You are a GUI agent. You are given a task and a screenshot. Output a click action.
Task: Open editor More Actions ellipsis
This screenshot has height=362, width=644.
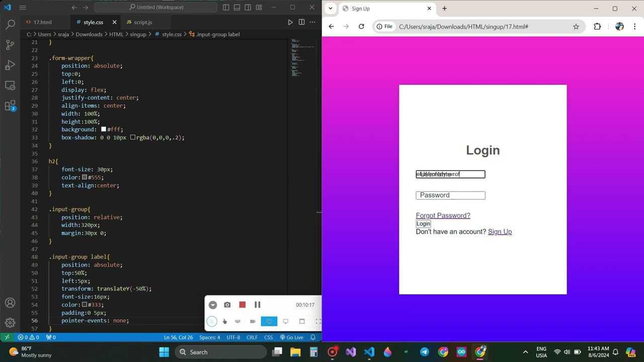click(x=312, y=22)
